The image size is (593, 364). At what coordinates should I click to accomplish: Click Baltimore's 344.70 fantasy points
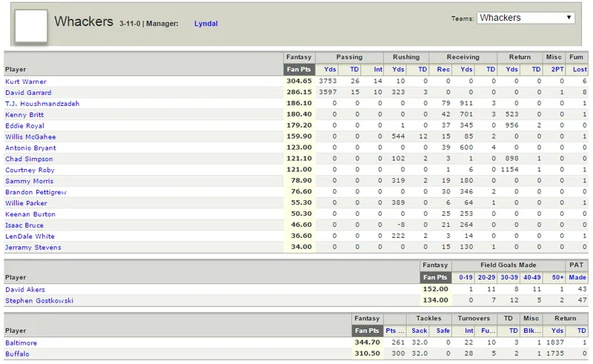(367, 343)
